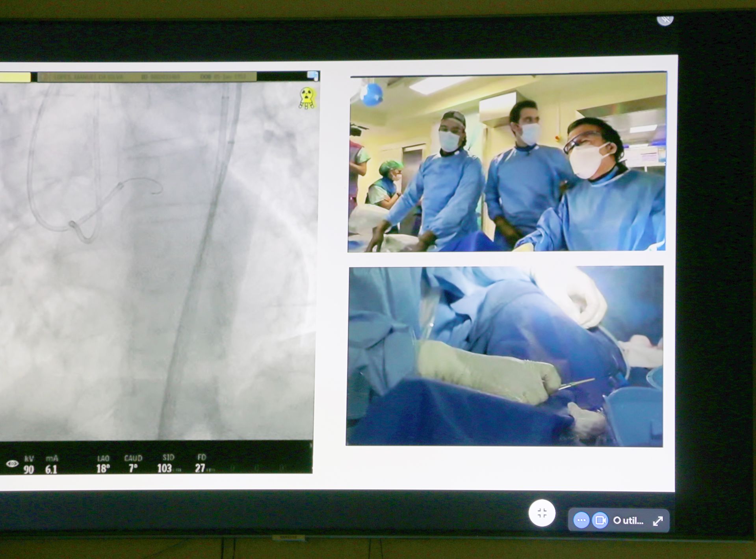Screen dimensions: 756x559
Task: Click the FD 27 field value
Action: [x=201, y=468]
